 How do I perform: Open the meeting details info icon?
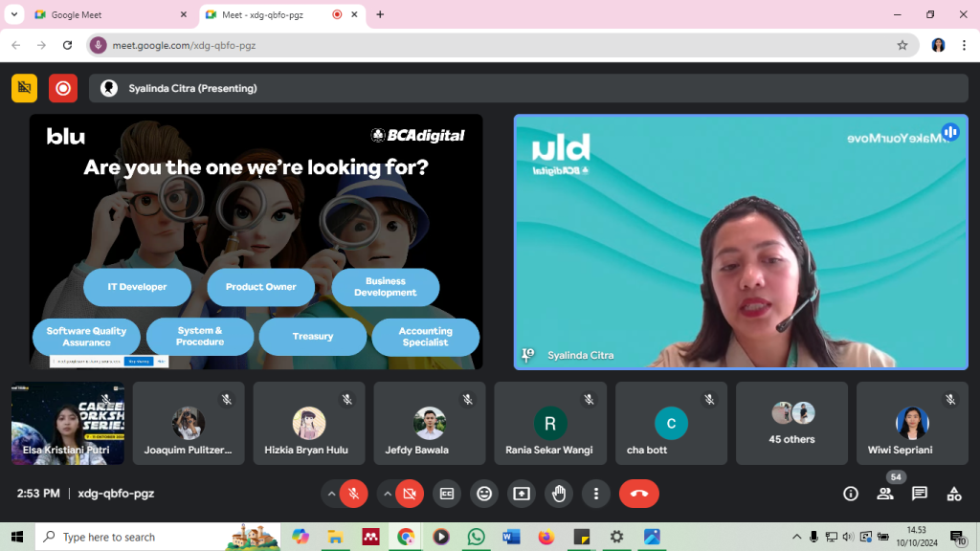pos(850,494)
